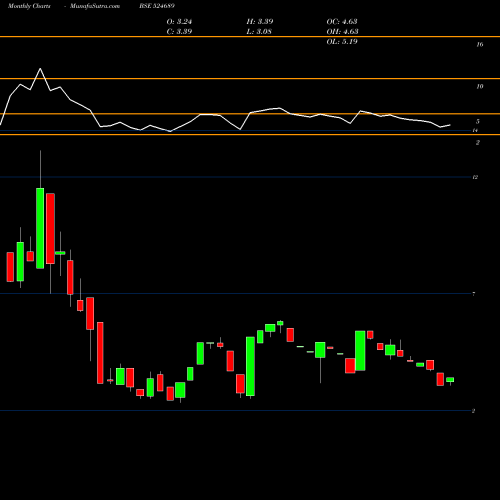Select the high value 'H: 3.39'
Viewport: 500px width, 500px height.
[260, 22]
